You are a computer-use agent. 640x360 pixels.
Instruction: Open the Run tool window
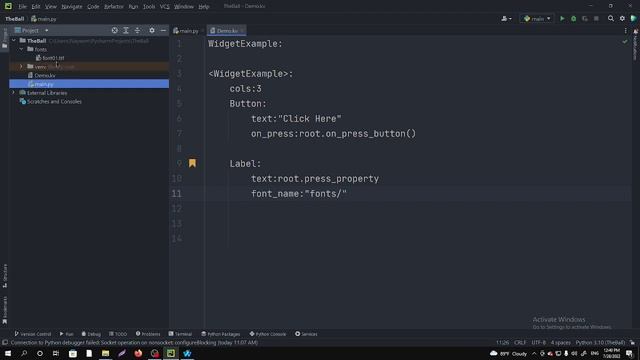pyautogui.click(x=66, y=334)
